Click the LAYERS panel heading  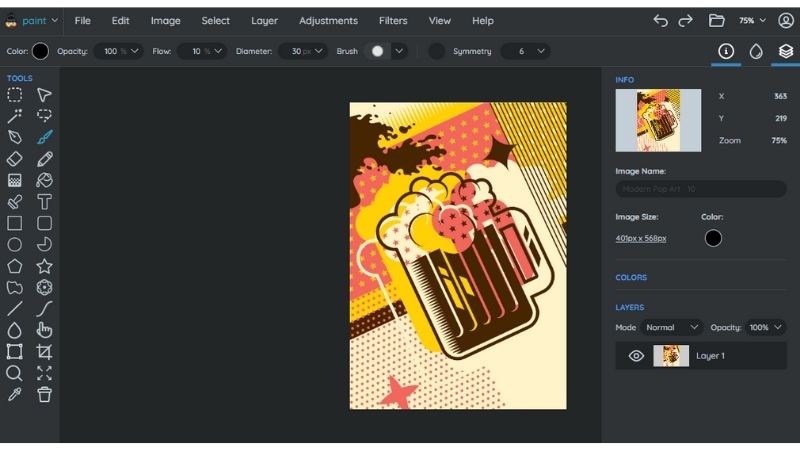(630, 307)
